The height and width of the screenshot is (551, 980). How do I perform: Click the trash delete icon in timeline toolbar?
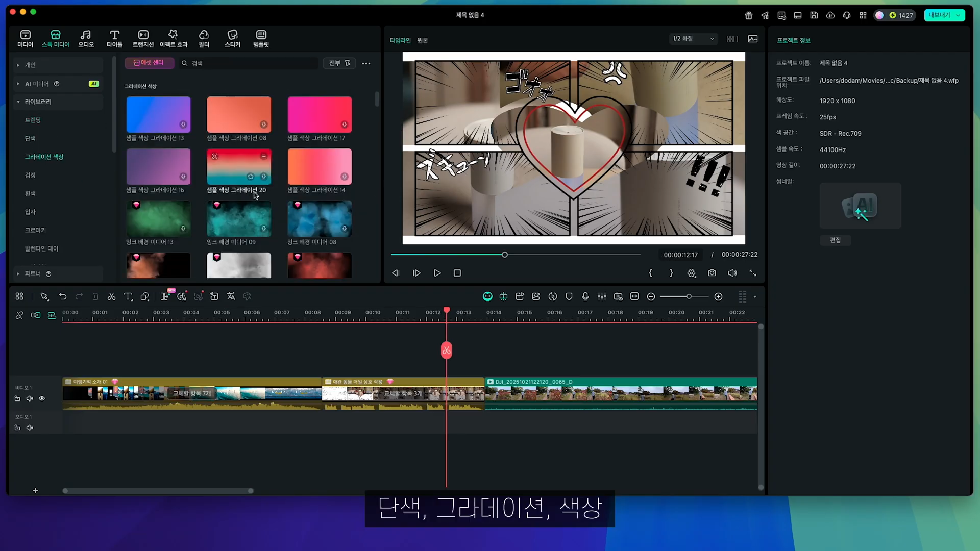click(x=95, y=296)
